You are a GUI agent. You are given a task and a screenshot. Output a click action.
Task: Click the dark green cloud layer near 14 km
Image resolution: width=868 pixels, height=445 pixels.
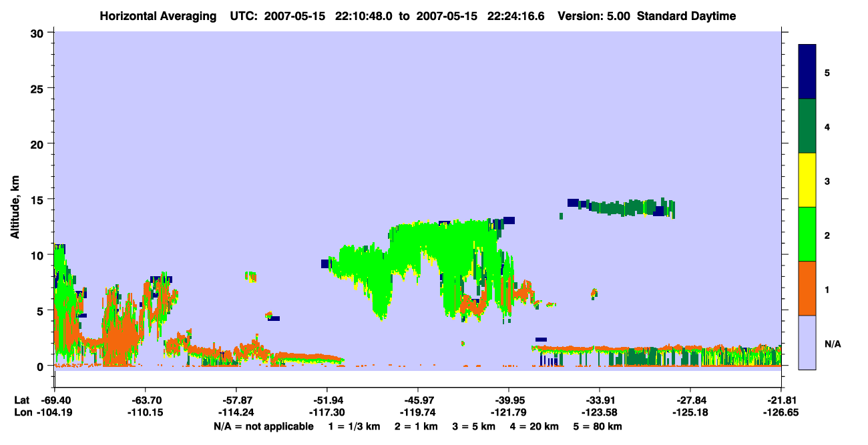coord(628,207)
